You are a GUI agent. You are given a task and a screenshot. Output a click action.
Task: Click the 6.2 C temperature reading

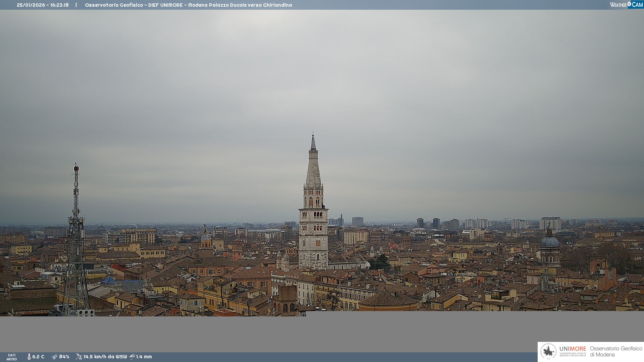pyautogui.click(x=38, y=357)
